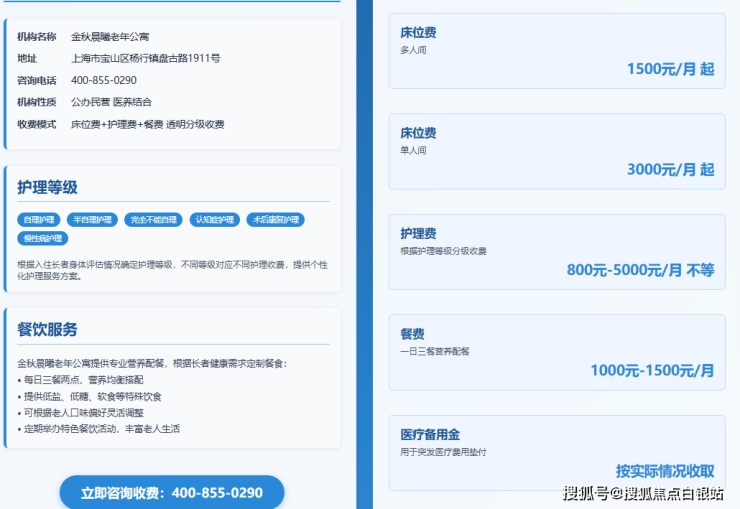Click the 多人间 subtitle

click(x=413, y=50)
